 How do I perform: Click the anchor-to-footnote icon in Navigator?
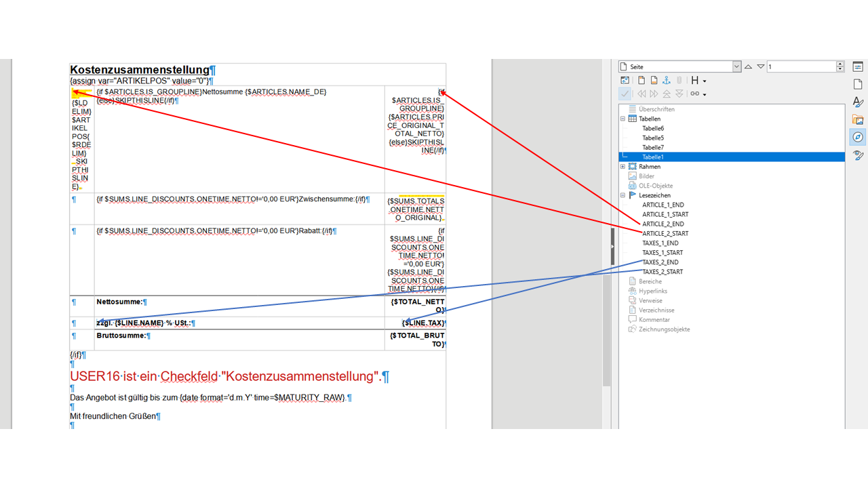pos(667,81)
